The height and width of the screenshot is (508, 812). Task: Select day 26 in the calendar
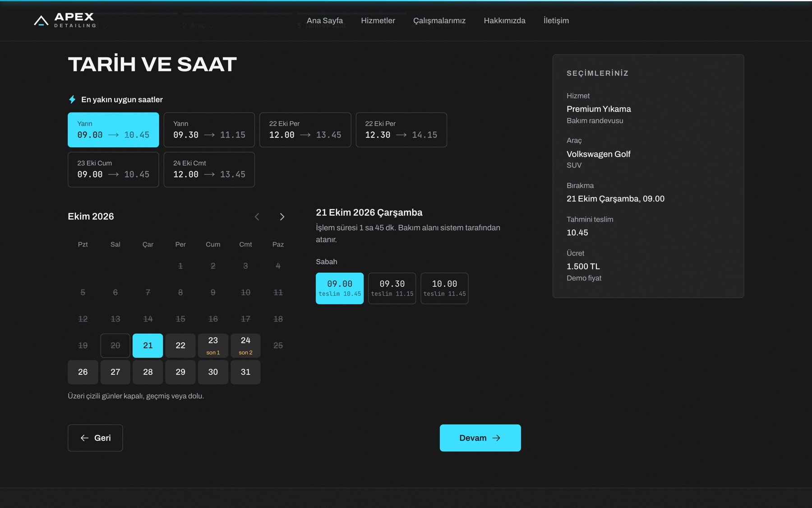coord(83,372)
